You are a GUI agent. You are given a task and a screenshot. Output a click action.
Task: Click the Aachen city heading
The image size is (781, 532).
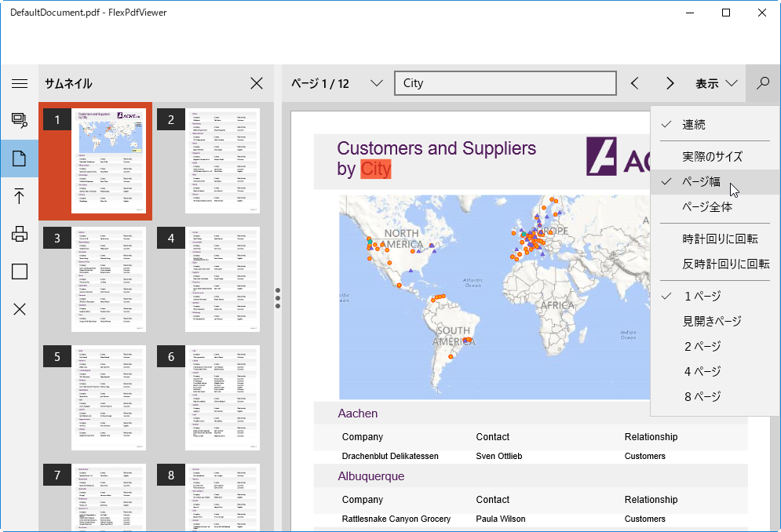[x=358, y=414]
